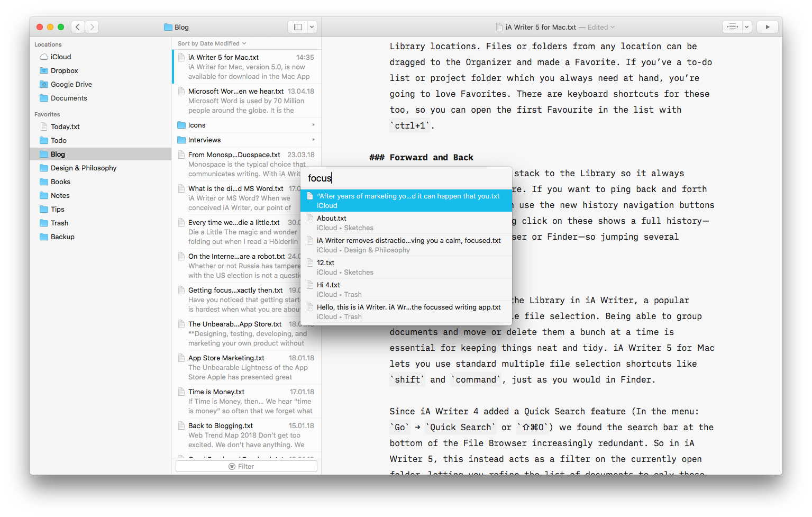Viewport: 812px width, 517px height.
Task: Select the "After years of marketing" search result
Action: pos(406,201)
